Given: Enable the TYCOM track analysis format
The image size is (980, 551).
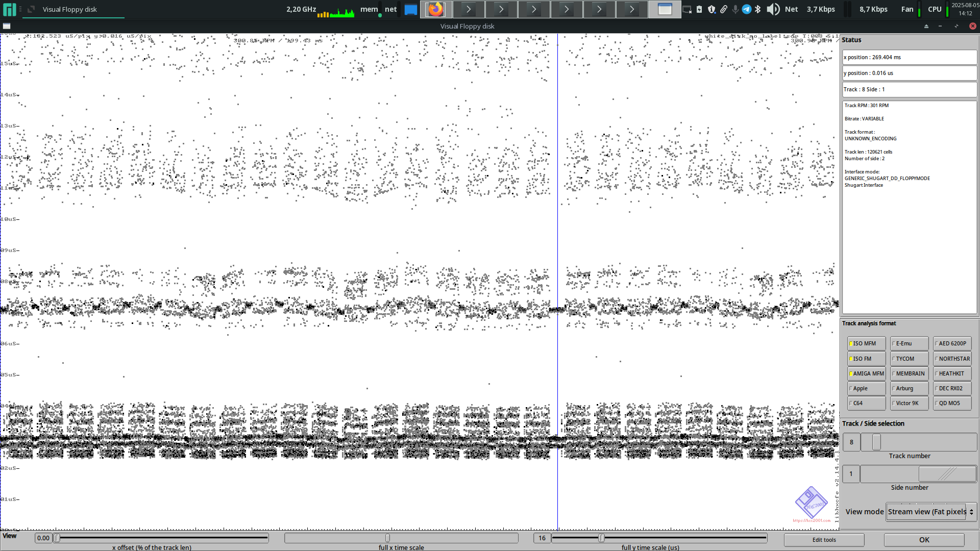Looking at the screenshot, I should (909, 359).
